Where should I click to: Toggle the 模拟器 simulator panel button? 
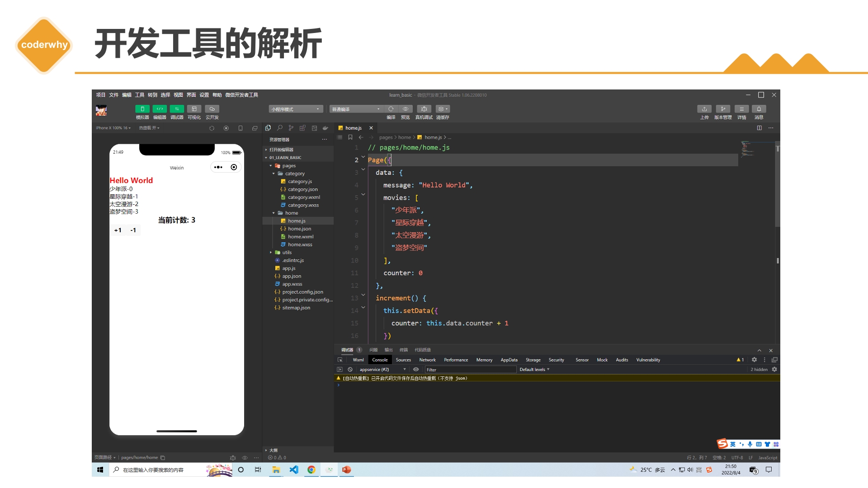coord(142,109)
